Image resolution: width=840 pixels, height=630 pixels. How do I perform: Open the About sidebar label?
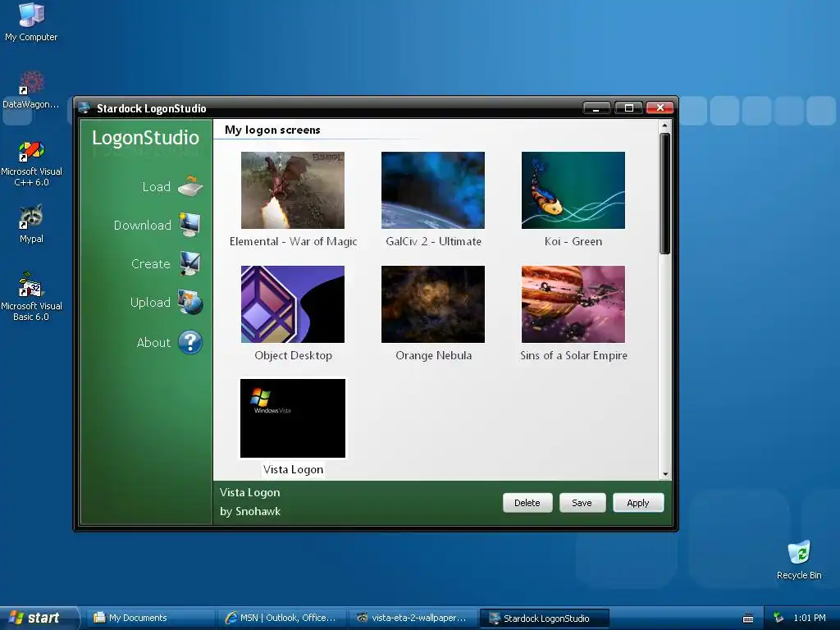153,343
